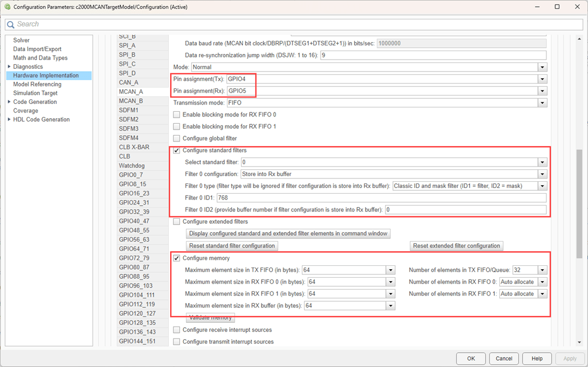
Task: Select Hardware Implementation in the sidebar
Action: 45,76
